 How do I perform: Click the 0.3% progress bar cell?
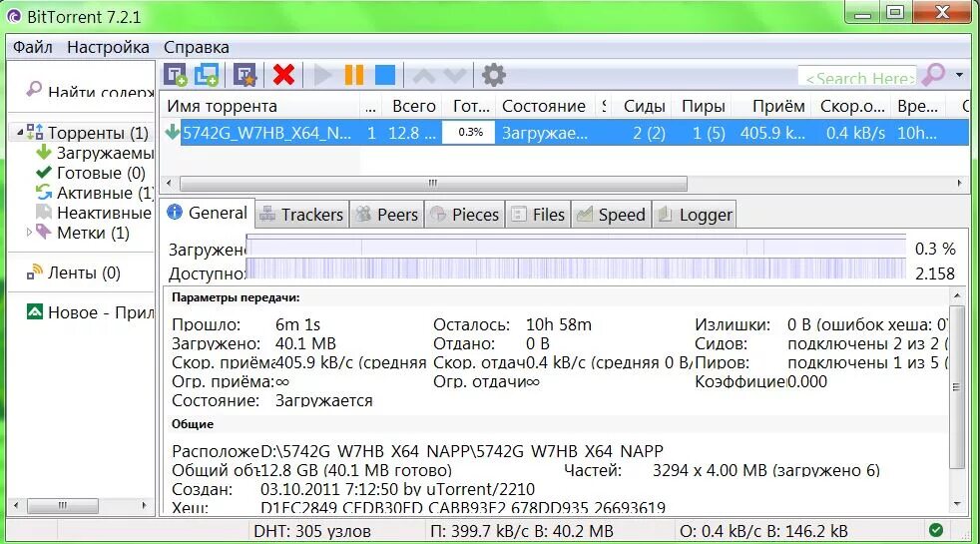(x=469, y=133)
